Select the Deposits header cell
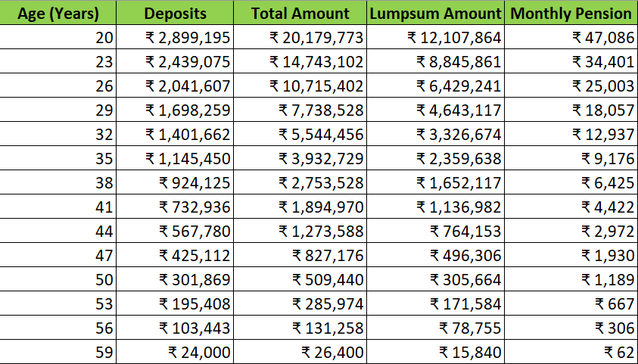Image resolution: width=638 pixels, height=364 pixels. 173,14
